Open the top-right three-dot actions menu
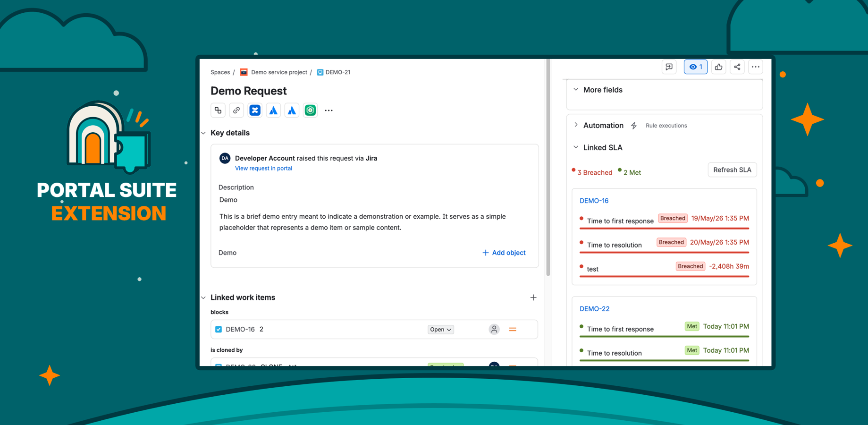 point(756,67)
